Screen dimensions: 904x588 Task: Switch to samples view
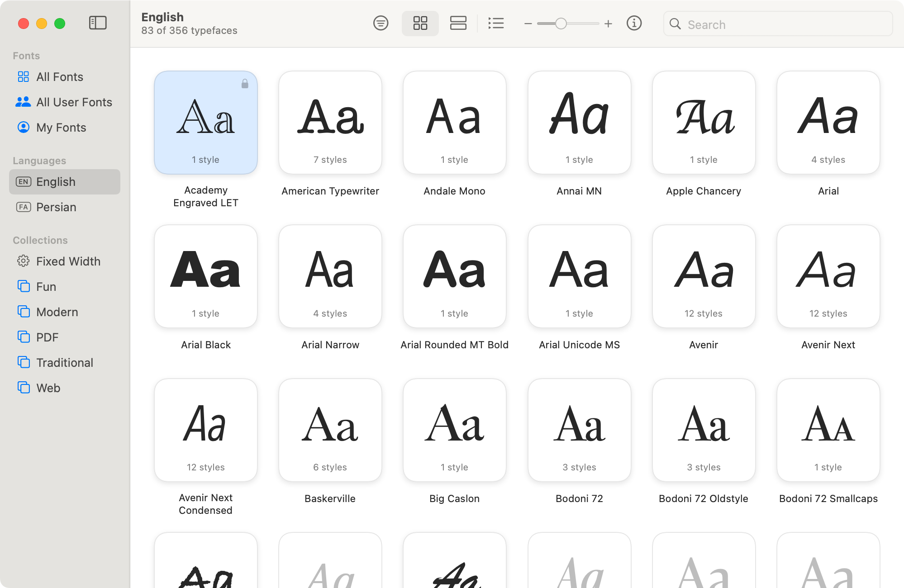pos(458,23)
